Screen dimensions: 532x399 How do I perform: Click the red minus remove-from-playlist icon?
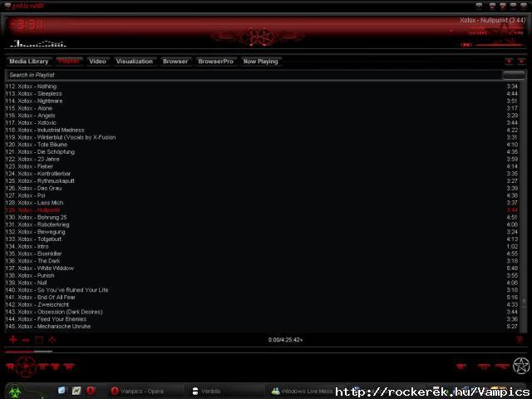26,340
